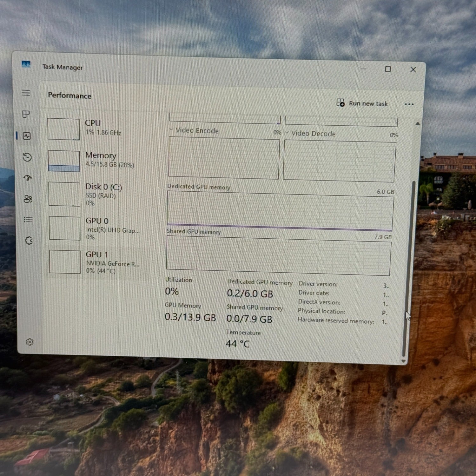Open the Details list page
476x476 pixels.
coord(28,220)
